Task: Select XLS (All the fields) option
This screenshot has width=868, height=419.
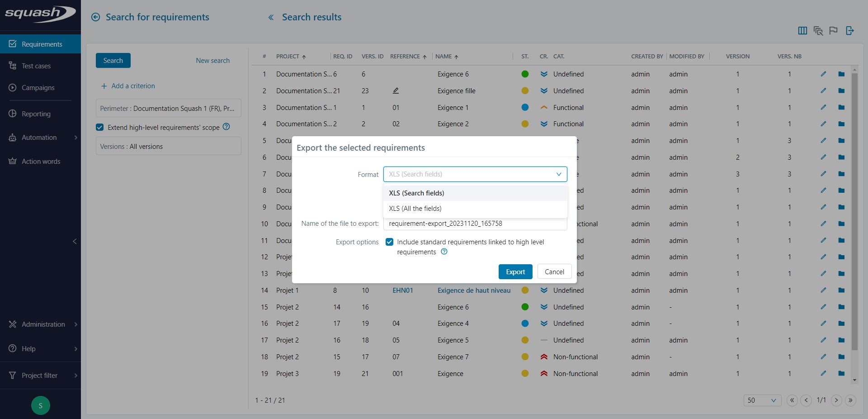Action: (415, 209)
